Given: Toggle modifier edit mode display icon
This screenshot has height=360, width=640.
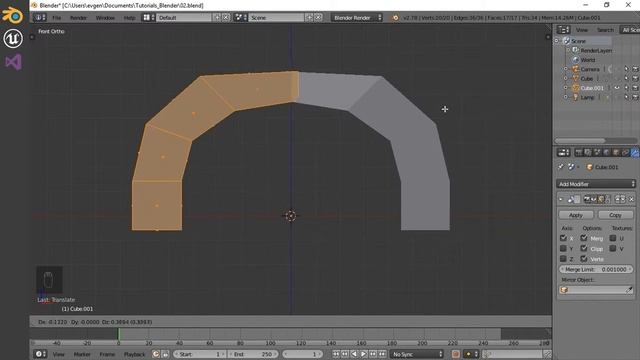Looking at the screenshot, I should tap(601, 199).
